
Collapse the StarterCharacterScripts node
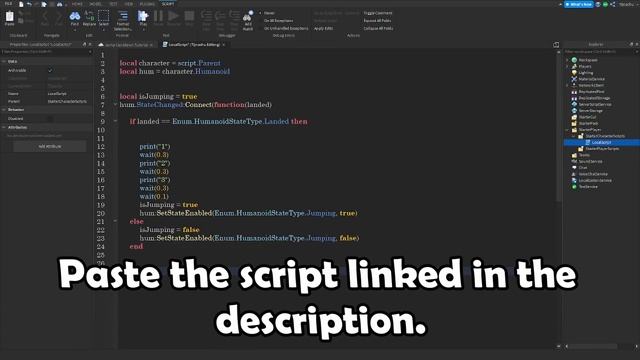(573, 136)
